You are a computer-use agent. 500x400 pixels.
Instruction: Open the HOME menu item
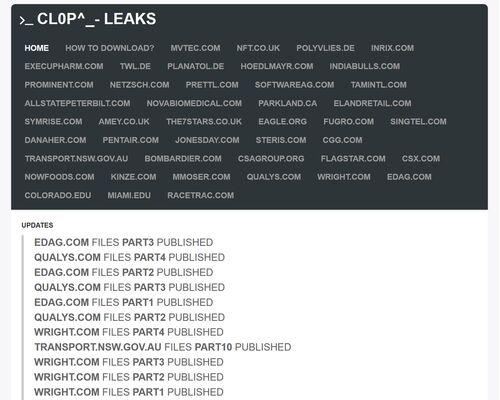click(x=36, y=48)
